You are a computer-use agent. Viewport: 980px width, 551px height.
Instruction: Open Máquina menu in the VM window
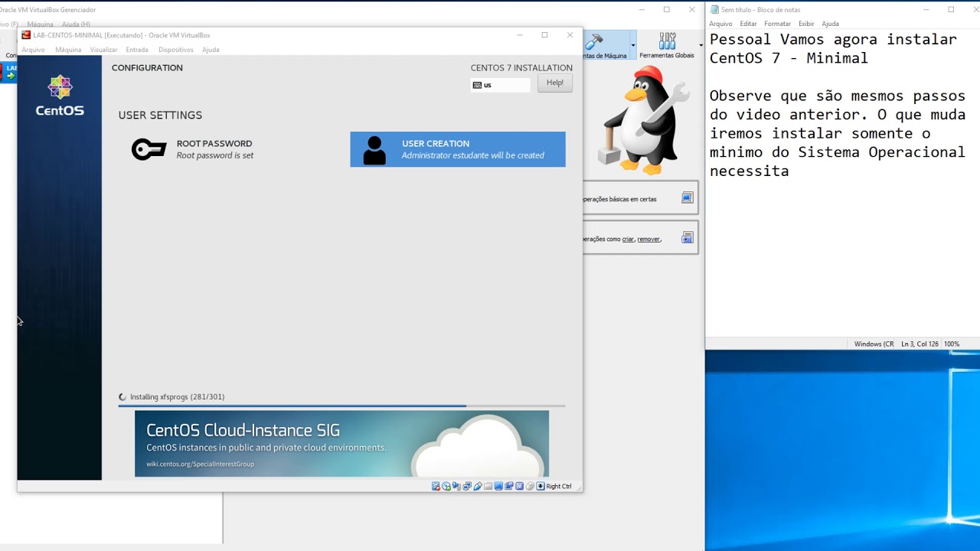point(68,50)
